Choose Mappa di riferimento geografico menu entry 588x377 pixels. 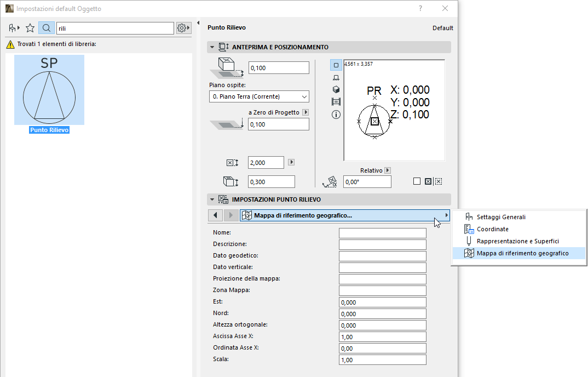pyautogui.click(x=520, y=253)
